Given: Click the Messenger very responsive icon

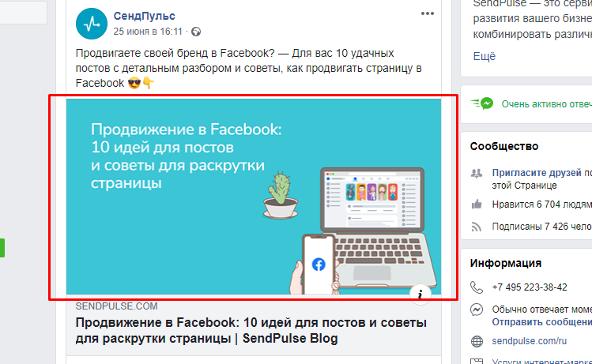Looking at the screenshot, I should click(x=482, y=103).
